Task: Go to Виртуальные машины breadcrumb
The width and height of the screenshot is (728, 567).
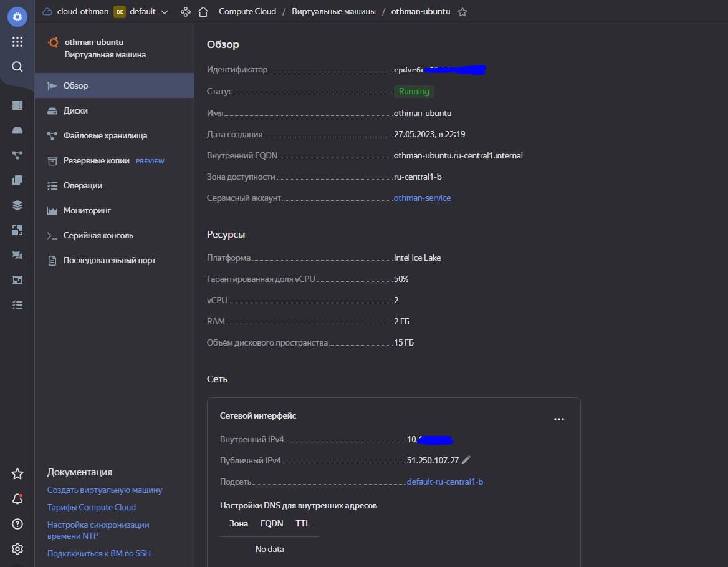Action: [x=333, y=12]
